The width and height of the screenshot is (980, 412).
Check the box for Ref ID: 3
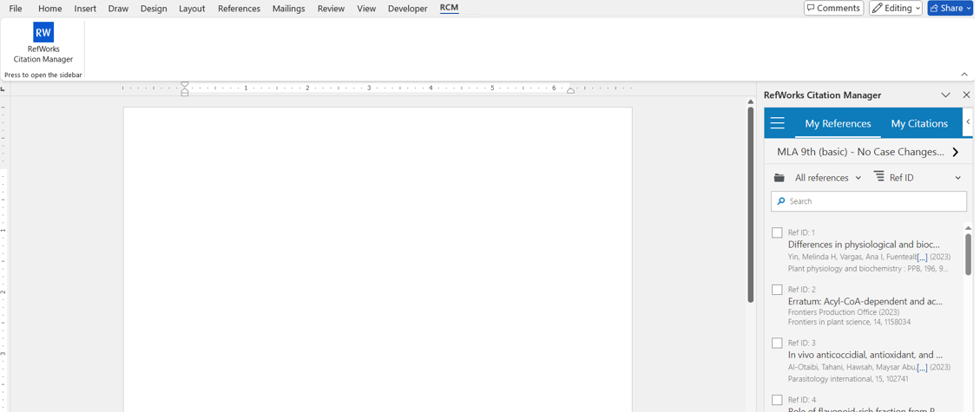coord(777,343)
